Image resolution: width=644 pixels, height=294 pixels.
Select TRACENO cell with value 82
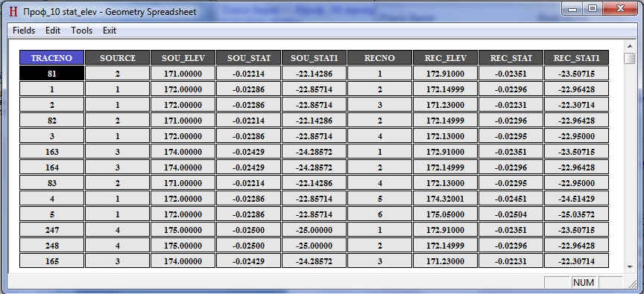[x=51, y=121]
